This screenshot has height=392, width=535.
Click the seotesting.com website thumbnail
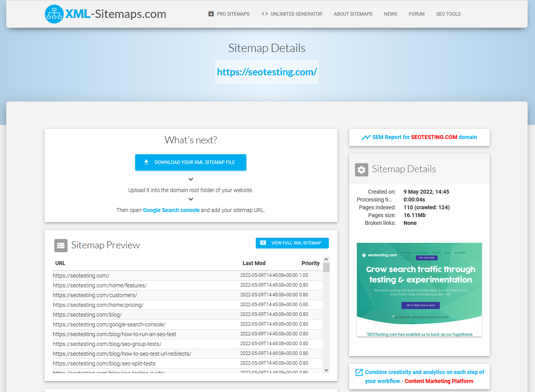click(x=419, y=290)
